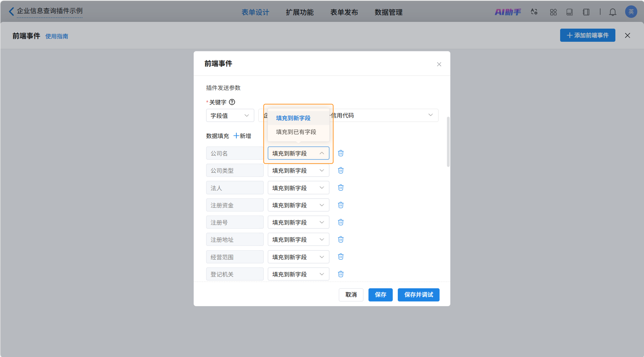Image resolution: width=644 pixels, height=357 pixels.
Task: Click trash icon beside 法人 row
Action: coord(340,188)
